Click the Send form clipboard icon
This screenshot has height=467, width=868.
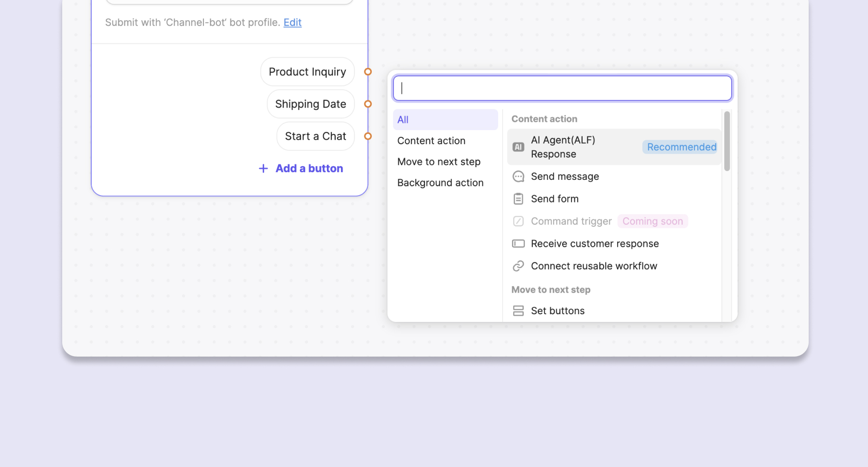click(x=518, y=199)
